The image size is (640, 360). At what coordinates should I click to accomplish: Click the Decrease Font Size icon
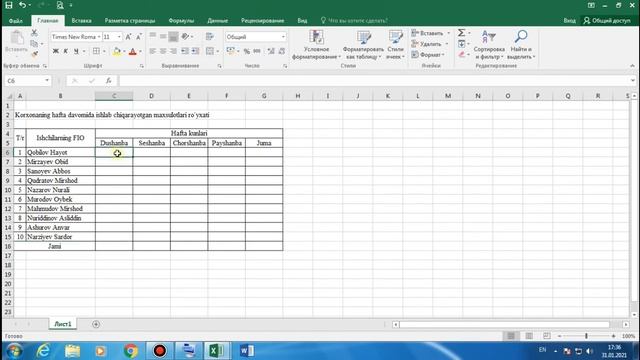(138, 37)
